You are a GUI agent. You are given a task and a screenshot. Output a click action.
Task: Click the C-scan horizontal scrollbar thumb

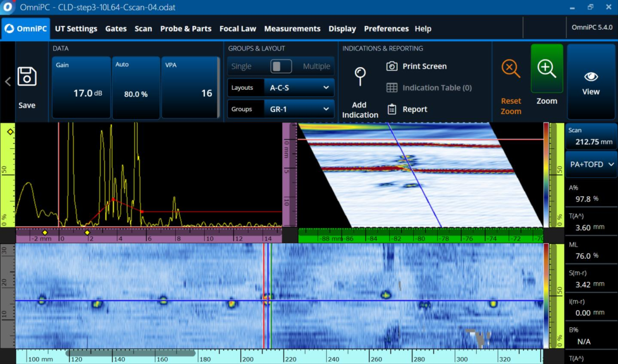coord(130,353)
